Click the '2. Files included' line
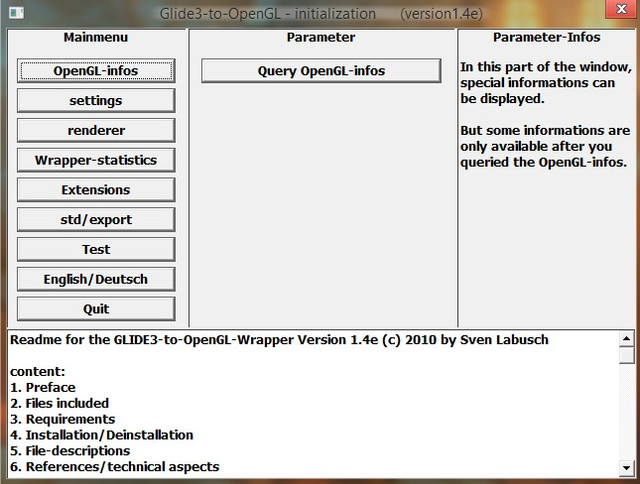640x484 pixels. pos(60,403)
